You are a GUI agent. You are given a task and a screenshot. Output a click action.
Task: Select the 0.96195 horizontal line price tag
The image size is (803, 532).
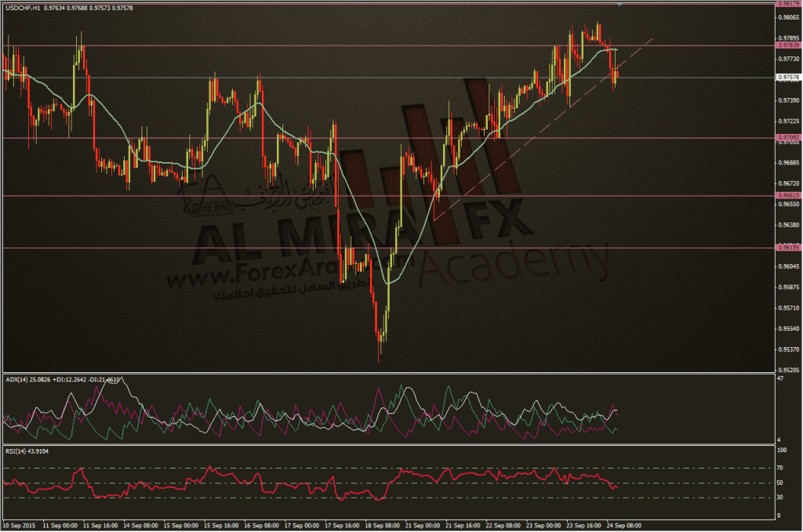pyautogui.click(x=789, y=248)
